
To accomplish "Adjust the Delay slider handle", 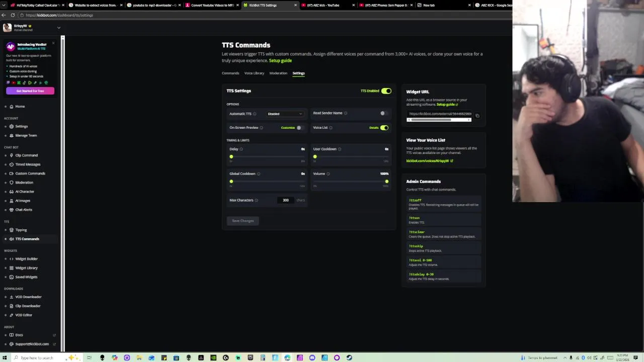I will coord(231,157).
